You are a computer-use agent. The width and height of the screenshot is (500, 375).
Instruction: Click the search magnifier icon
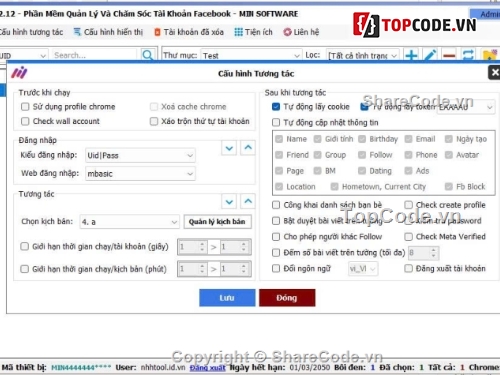click(147, 55)
